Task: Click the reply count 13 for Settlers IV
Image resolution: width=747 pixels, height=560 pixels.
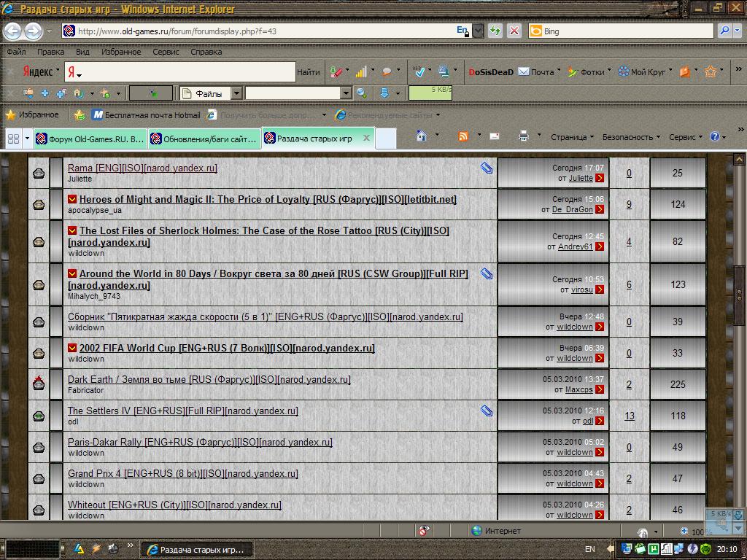Action: point(630,416)
